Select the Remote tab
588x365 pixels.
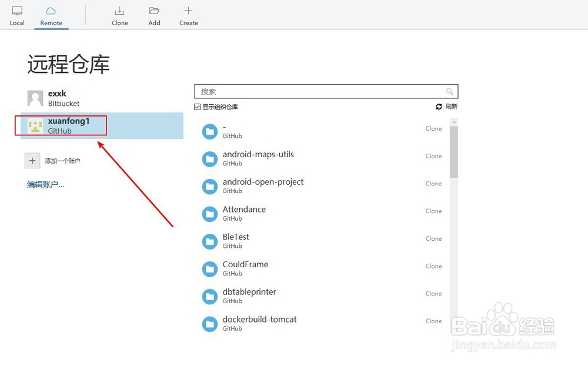tap(51, 16)
